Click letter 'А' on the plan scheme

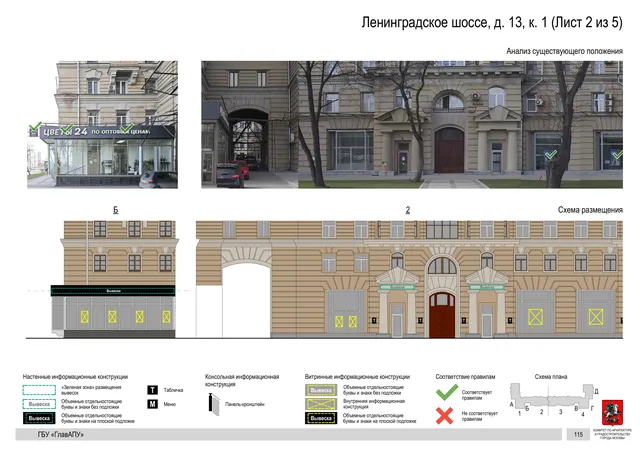[x=511, y=404]
